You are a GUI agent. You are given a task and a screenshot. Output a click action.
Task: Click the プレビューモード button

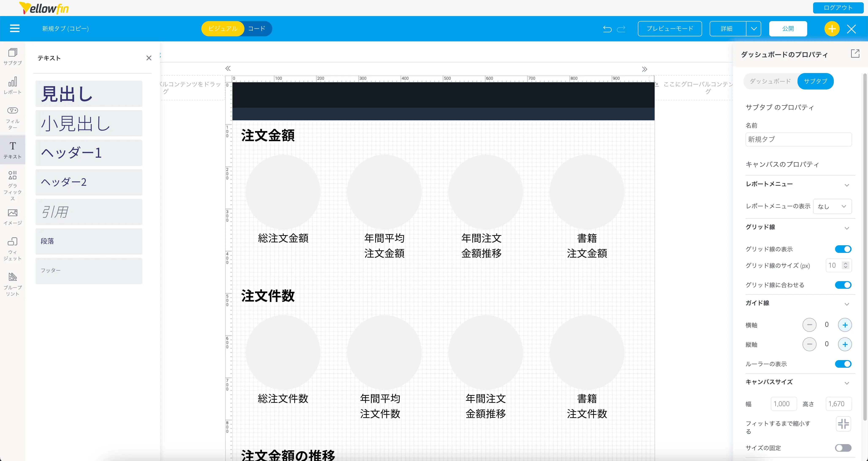coord(670,29)
